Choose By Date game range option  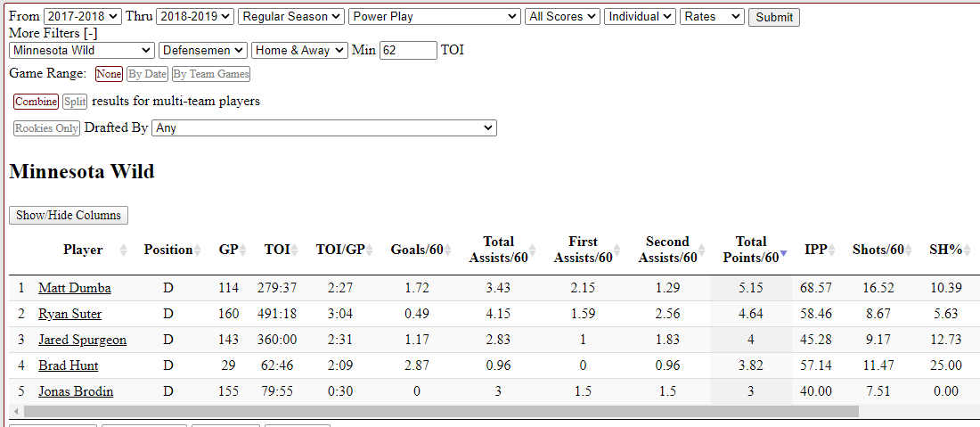coord(148,74)
